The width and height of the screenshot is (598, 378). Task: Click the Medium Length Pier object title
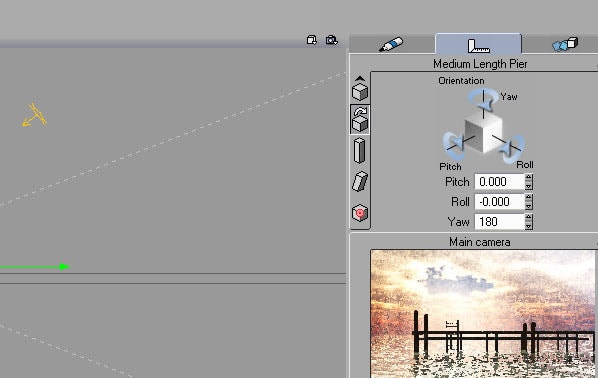[x=480, y=64]
